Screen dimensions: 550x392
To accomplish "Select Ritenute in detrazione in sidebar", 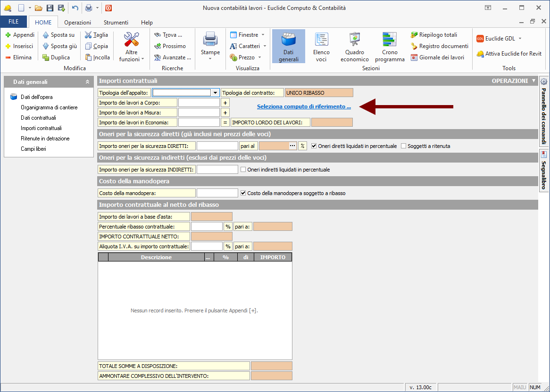I will click(x=45, y=139).
